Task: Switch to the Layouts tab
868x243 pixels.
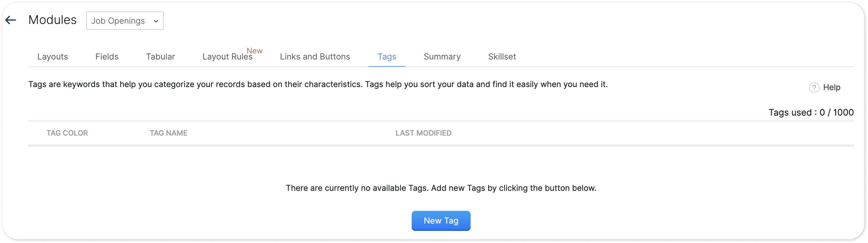Action: (x=53, y=56)
